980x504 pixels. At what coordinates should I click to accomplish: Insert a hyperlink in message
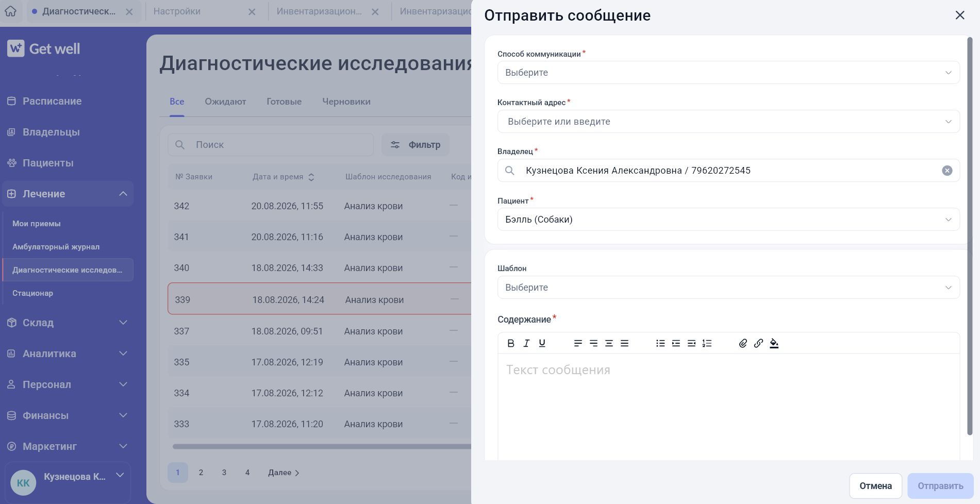point(758,343)
